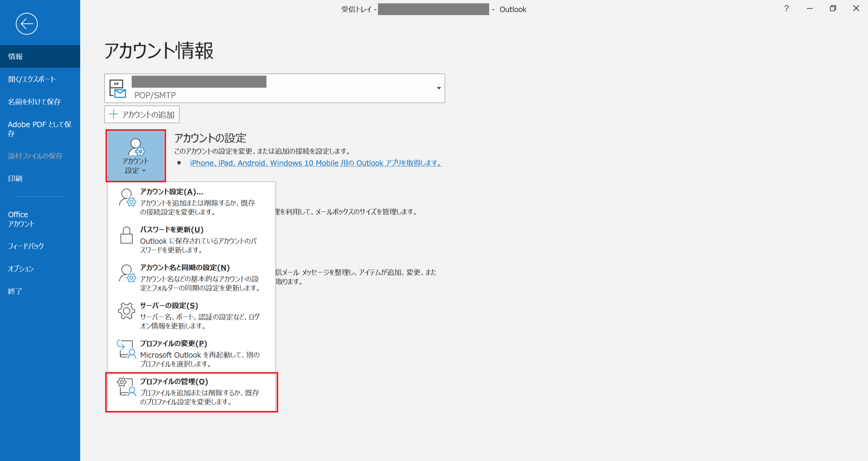868x461 pixels.
Task: Choose 開く/エクスポート from the sidebar
Action: 31,79
